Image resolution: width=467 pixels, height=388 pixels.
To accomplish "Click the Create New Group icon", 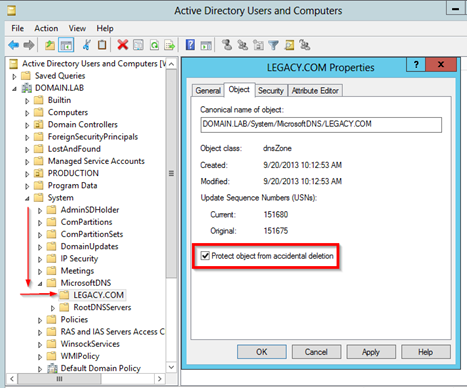I will (x=242, y=45).
